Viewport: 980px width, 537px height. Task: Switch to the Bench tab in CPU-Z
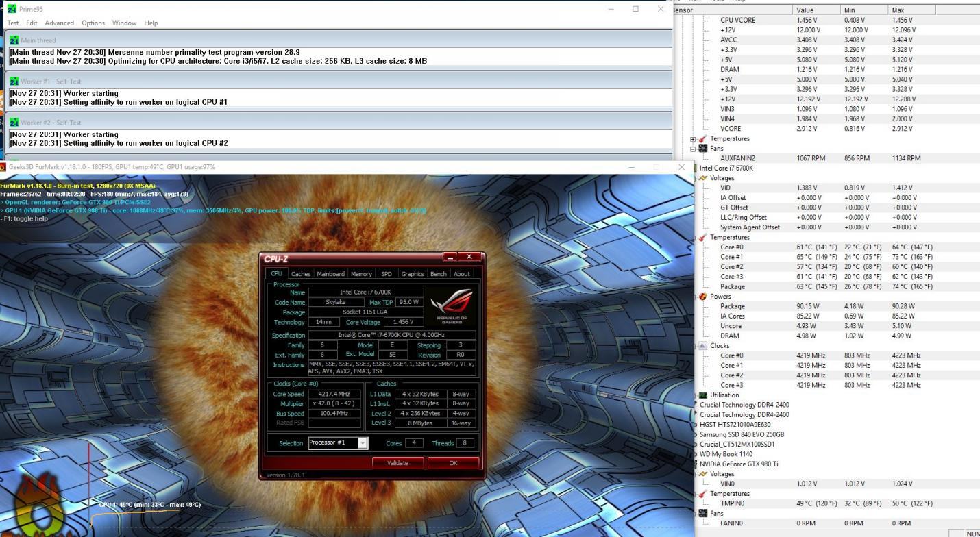point(438,274)
